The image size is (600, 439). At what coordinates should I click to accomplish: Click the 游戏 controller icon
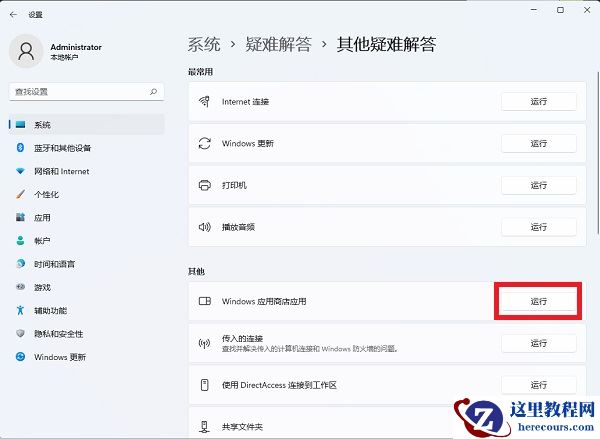(x=20, y=287)
